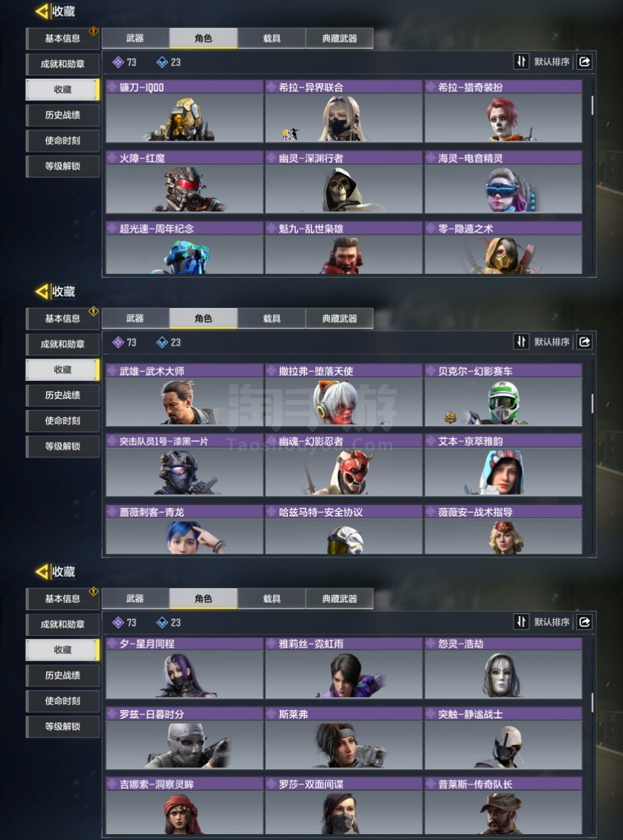Select the 斯莱弗 character card
The height and width of the screenshot is (840, 623).
coord(344,738)
